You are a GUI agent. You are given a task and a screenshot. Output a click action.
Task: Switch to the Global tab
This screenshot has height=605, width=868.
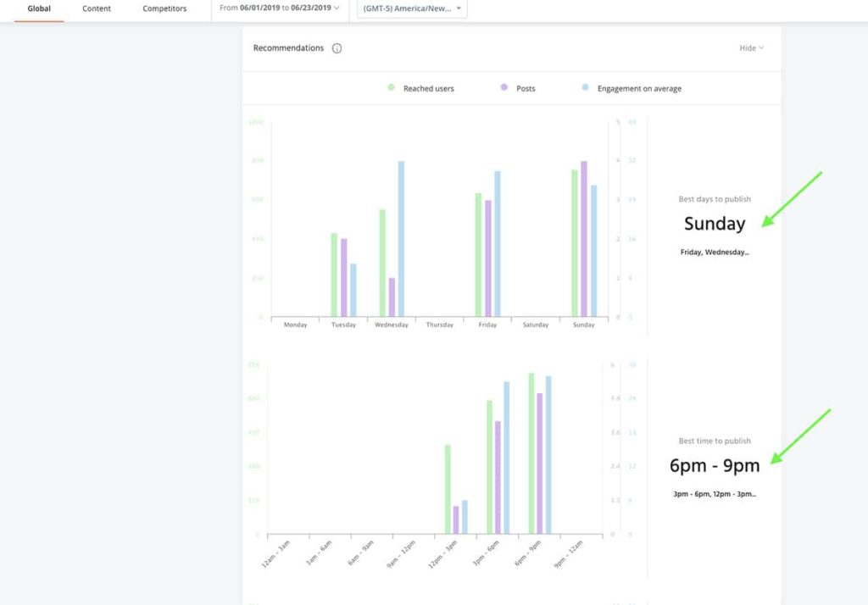coord(39,8)
